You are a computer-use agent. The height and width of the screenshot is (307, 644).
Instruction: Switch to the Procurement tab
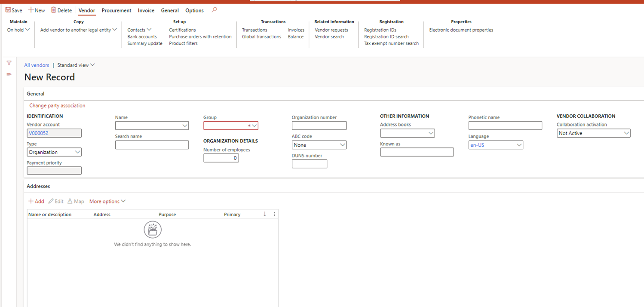[117, 10]
